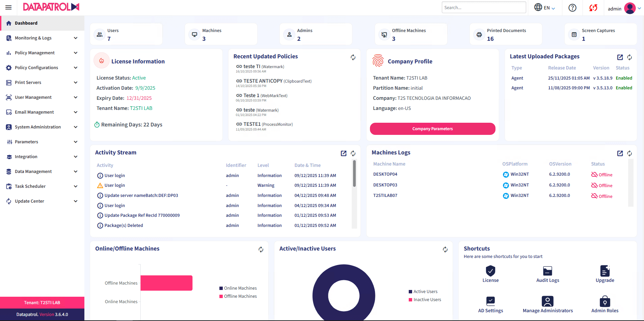This screenshot has height=321, width=644.
Task: Click the Company Parameters button
Action: [432, 129]
